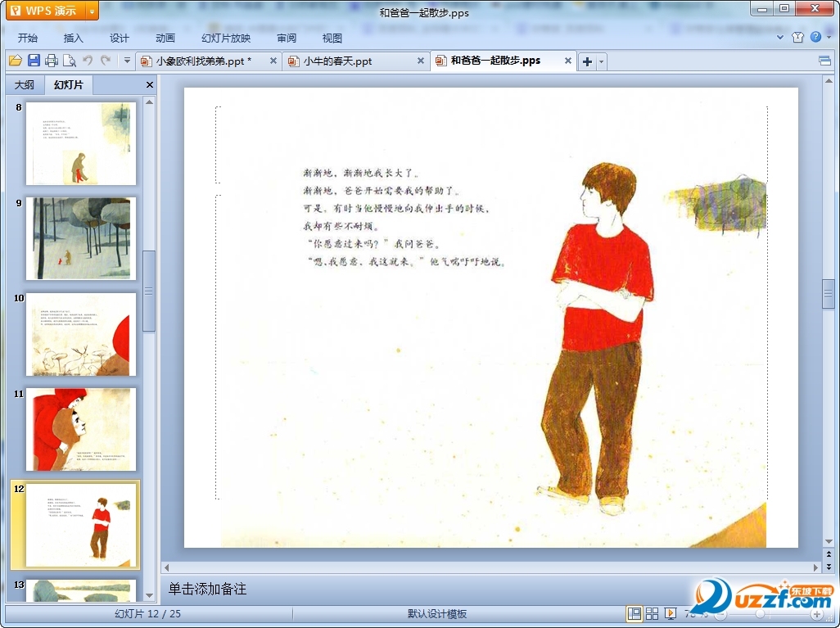Open the 动画 menu tab

point(165,38)
